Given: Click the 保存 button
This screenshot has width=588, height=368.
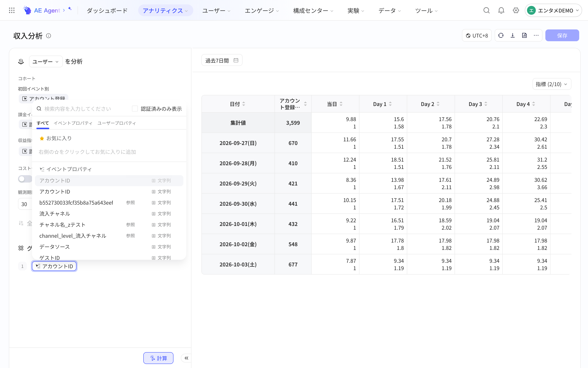Looking at the screenshot, I should tap(562, 36).
